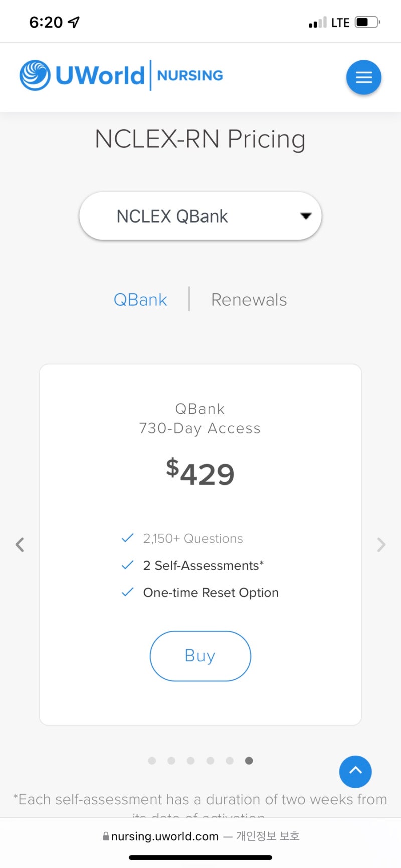Tap the checkmark beside One-time Reset Option
This screenshot has width=401, height=868.
pyautogui.click(x=128, y=592)
